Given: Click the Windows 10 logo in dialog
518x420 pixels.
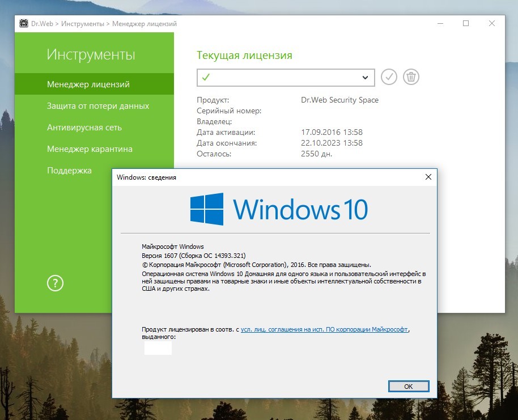Looking at the screenshot, I should coord(279,209).
